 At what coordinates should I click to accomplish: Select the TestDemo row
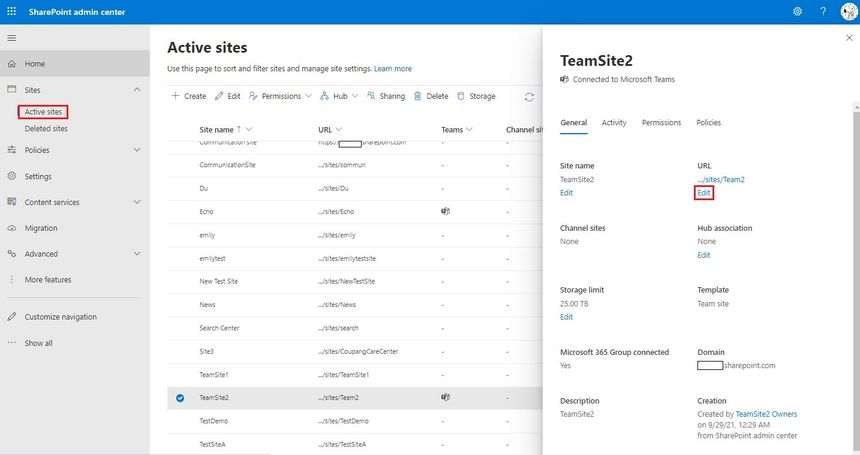coord(355,421)
